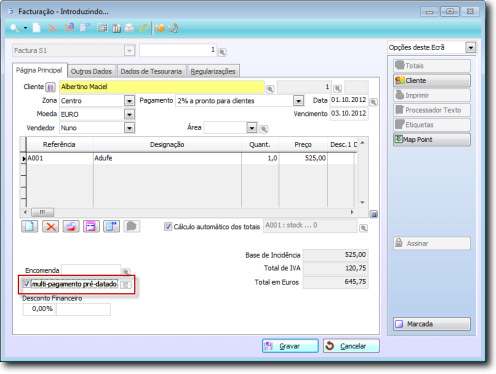Screen dimensions: 496x374
Task: Open the Dados de Tesouraria tab
Action: (x=151, y=71)
